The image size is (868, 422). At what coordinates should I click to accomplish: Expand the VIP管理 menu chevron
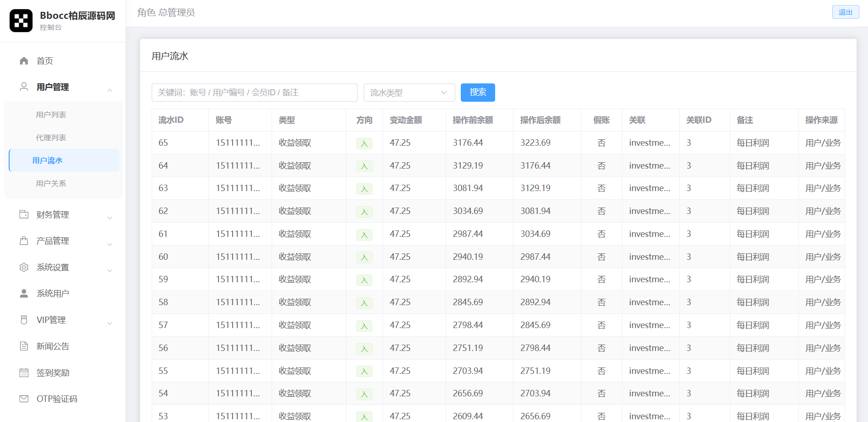coord(110,323)
